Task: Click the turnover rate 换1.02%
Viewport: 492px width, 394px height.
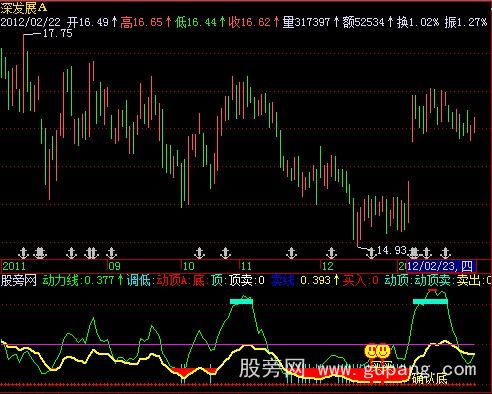Action: tap(418, 22)
